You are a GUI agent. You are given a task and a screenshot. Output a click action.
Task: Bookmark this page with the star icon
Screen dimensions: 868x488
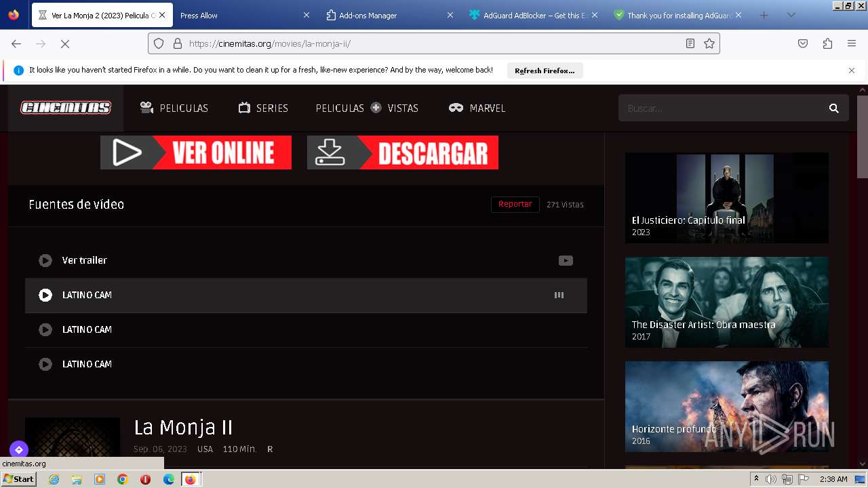tap(709, 43)
